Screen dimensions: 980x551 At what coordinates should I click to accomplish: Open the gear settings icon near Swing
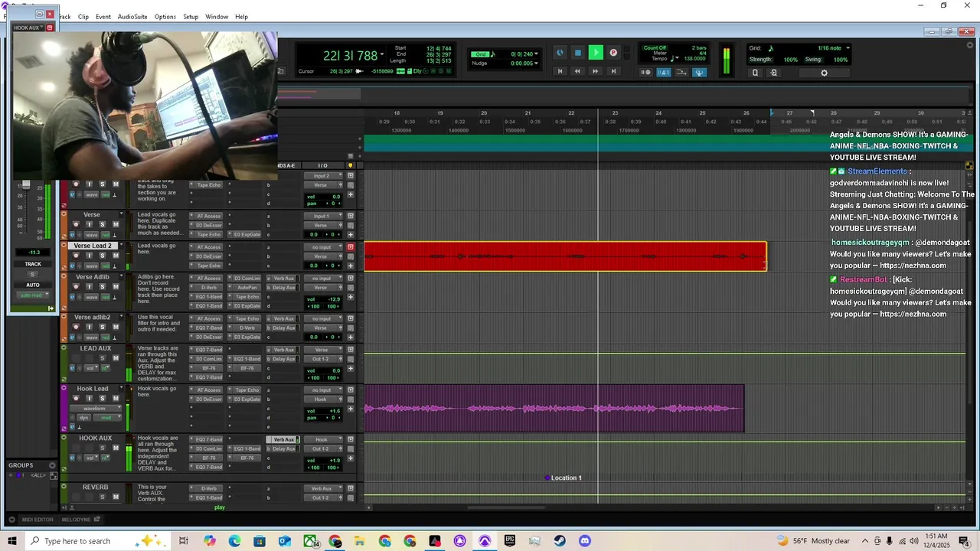coord(824,73)
